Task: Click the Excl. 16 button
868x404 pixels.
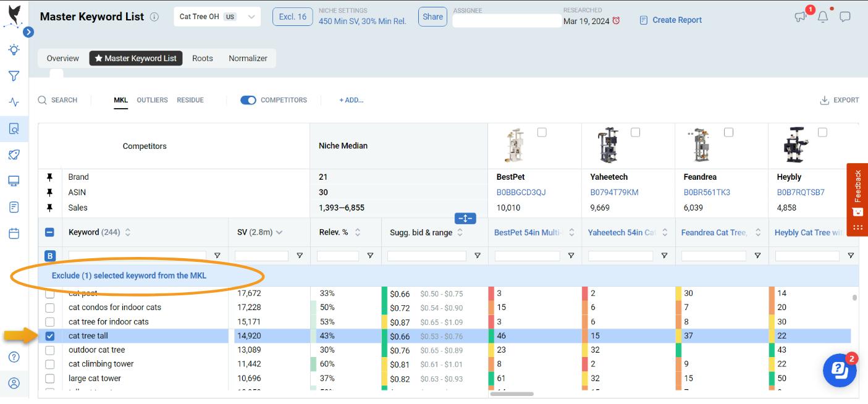Action: click(293, 17)
